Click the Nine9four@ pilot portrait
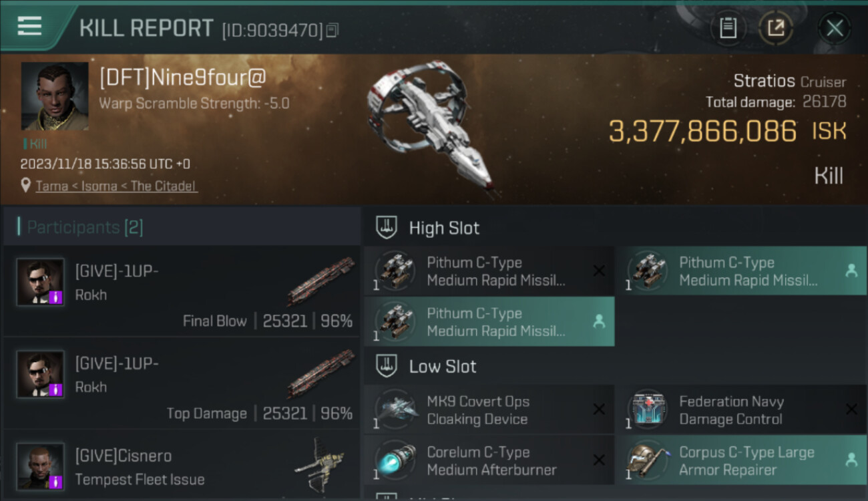 [55, 96]
